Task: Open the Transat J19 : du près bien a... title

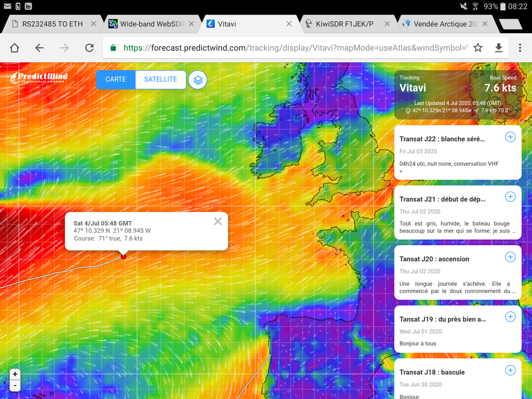Action: click(x=443, y=320)
